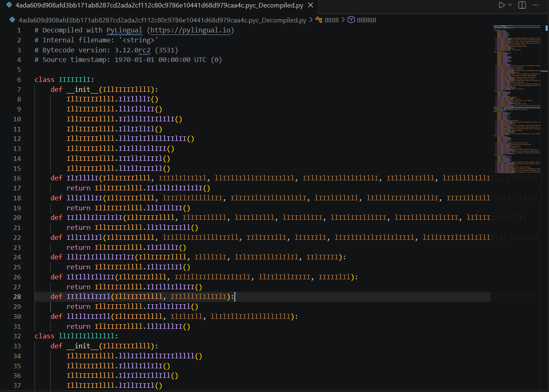Open the run options dropdown chevron
Screen dimensions: 549x392
tap(510, 5)
